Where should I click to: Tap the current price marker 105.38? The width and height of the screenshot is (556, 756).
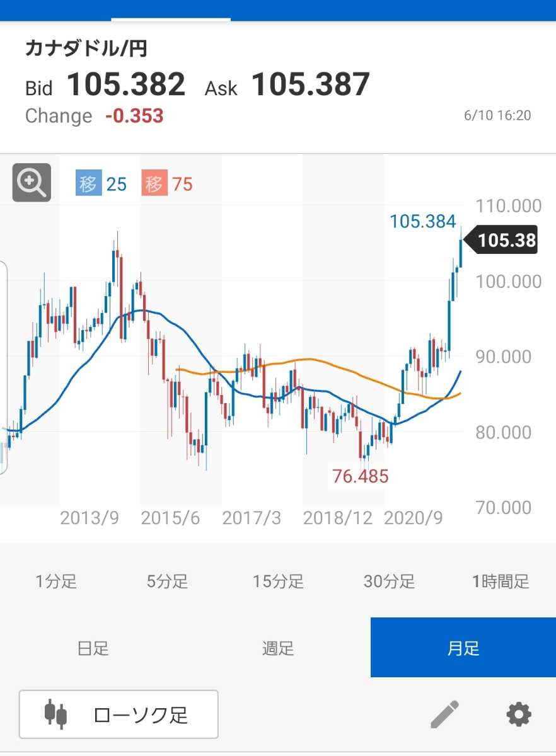(x=506, y=240)
